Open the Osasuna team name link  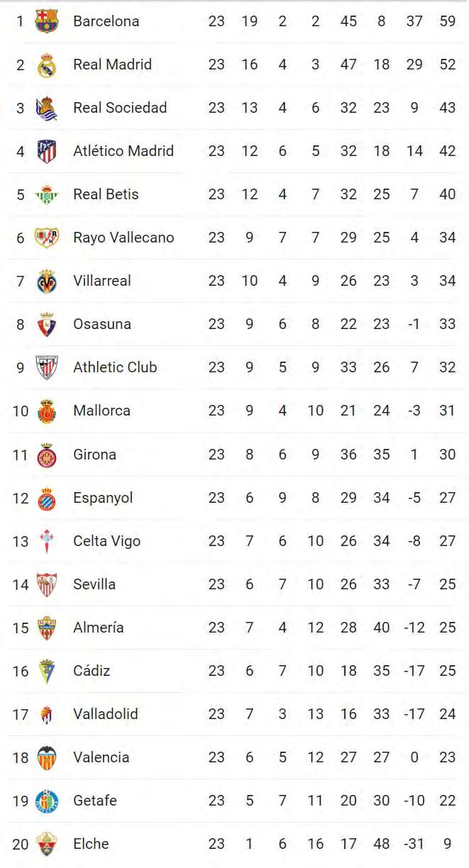coord(102,324)
